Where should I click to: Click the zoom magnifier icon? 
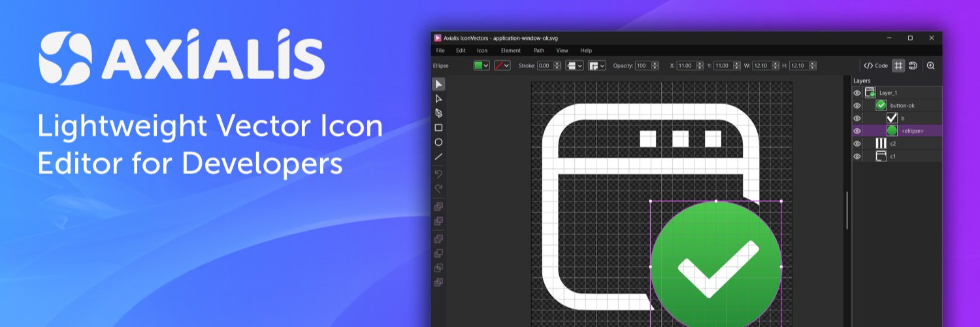pyautogui.click(x=931, y=65)
